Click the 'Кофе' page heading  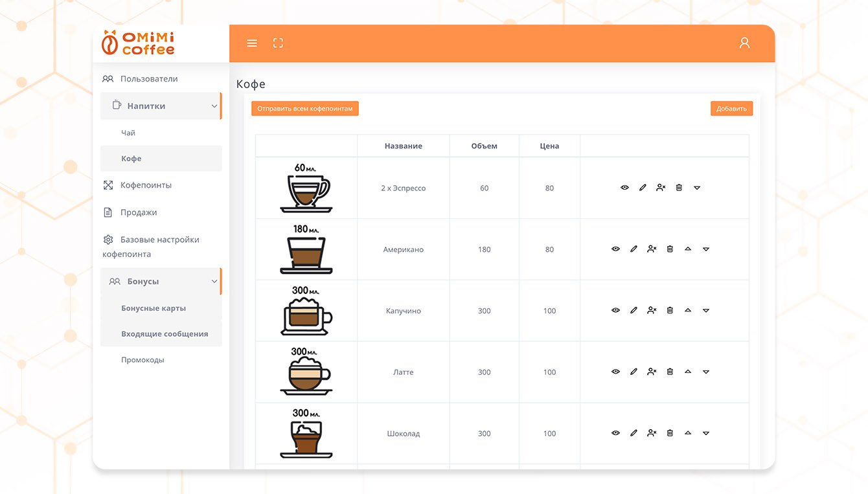point(251,84)
